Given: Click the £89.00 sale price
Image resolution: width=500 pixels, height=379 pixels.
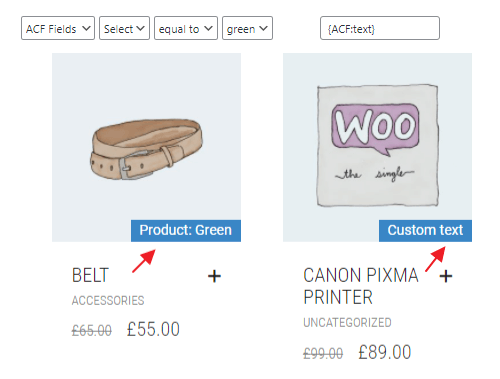Looking at the screenshot, I should tap(385, 352).
